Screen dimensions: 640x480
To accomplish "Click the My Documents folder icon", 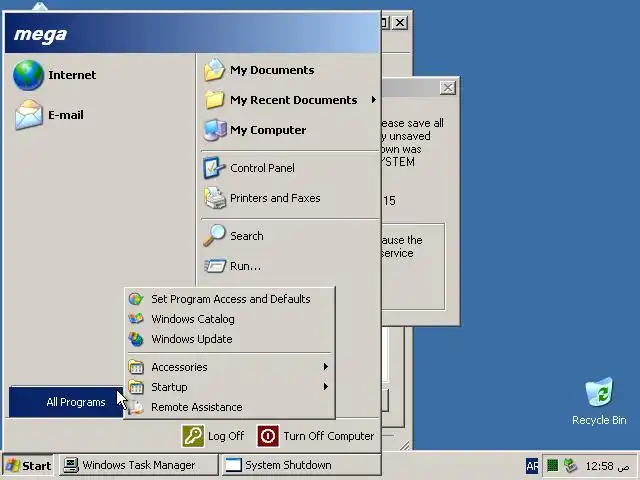I will click(x=214, y=70).
